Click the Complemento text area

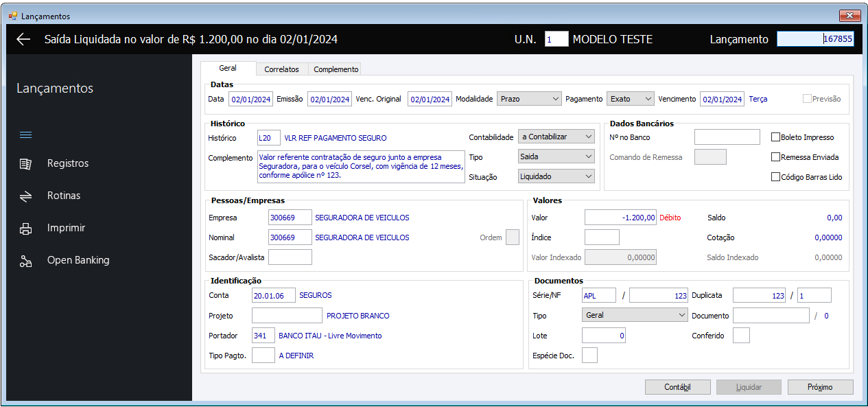pyautogui.click(x=361, y=167)
